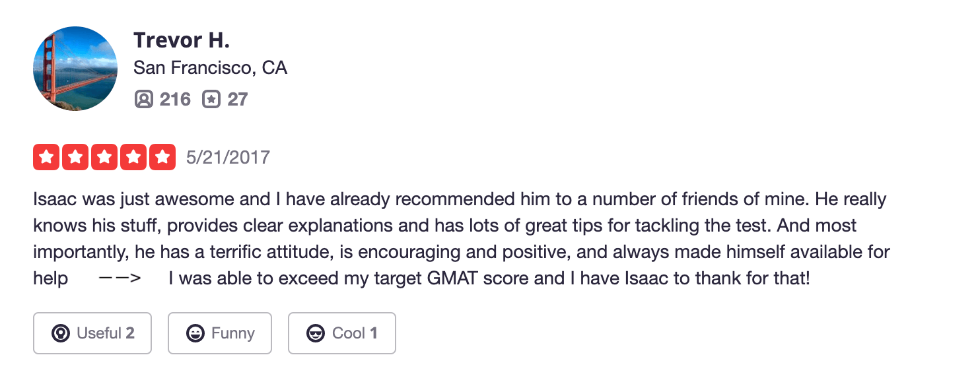
Task: Click the laughing face icon in Funny
Action: (x=195, y=333)
